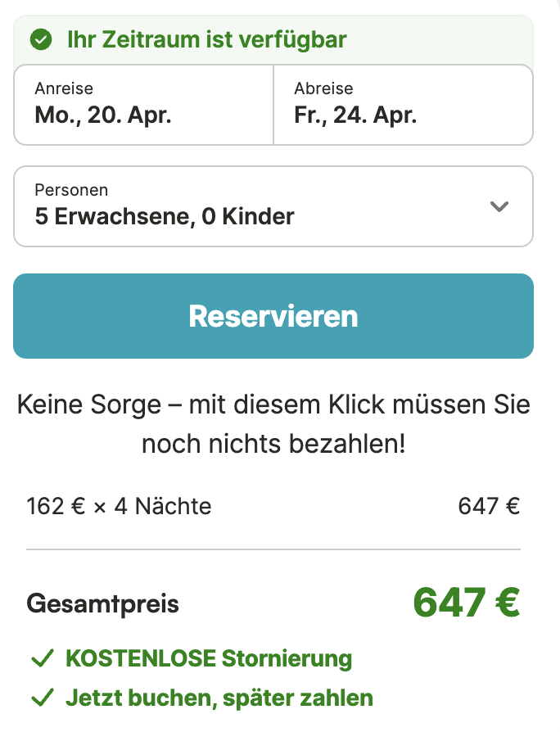Open the Personen dropdown

pyautogui.click(x=273, y=206)
